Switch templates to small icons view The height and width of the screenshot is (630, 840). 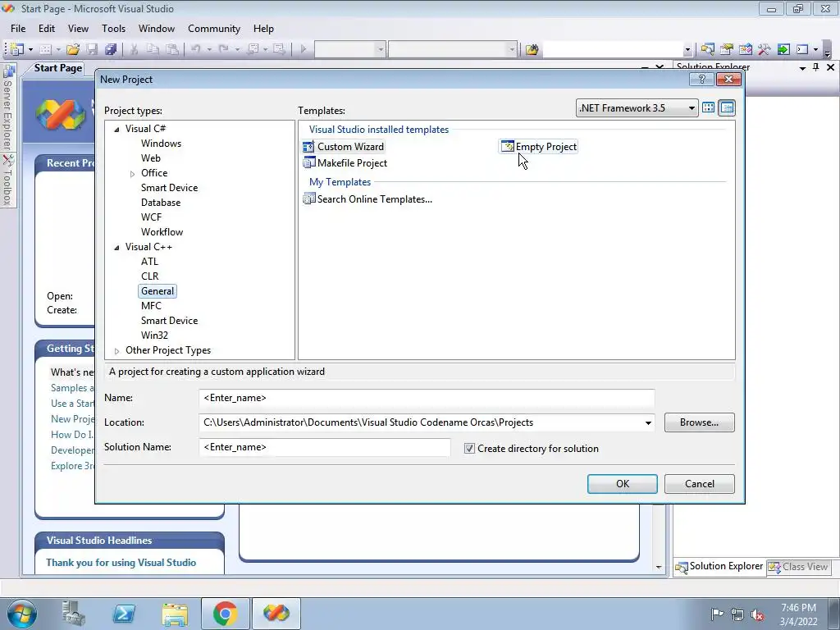[x=727, y=107]
